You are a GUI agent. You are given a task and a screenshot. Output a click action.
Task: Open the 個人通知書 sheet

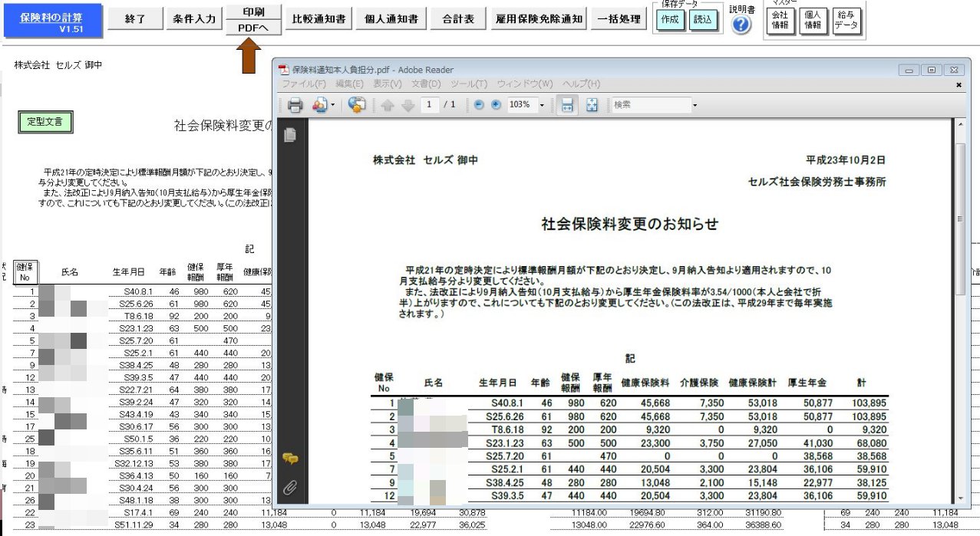(x=391, y=19)
